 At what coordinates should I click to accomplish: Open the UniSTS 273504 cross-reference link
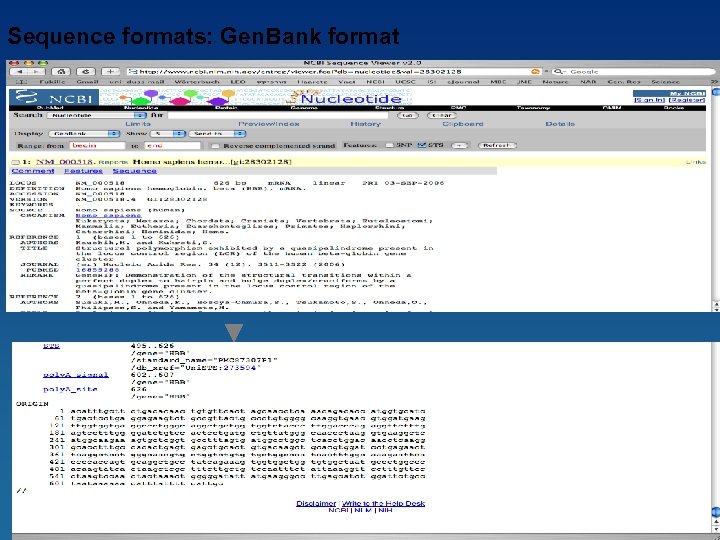click(x=239, y=368)
